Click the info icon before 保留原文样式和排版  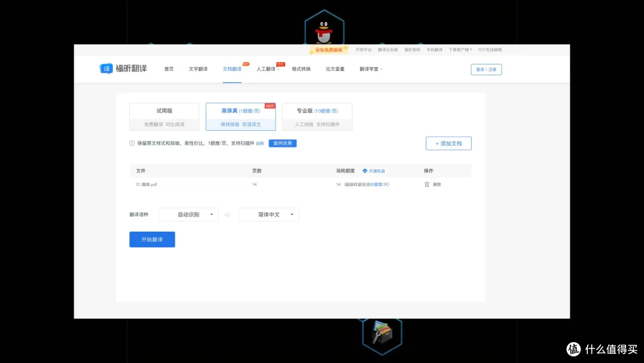pyautogui.click(x=132, y=143)
